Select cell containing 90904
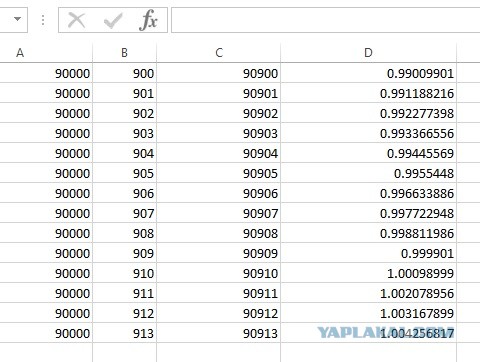Viewport: 480px width, 362px height. [x=219, y=153]
